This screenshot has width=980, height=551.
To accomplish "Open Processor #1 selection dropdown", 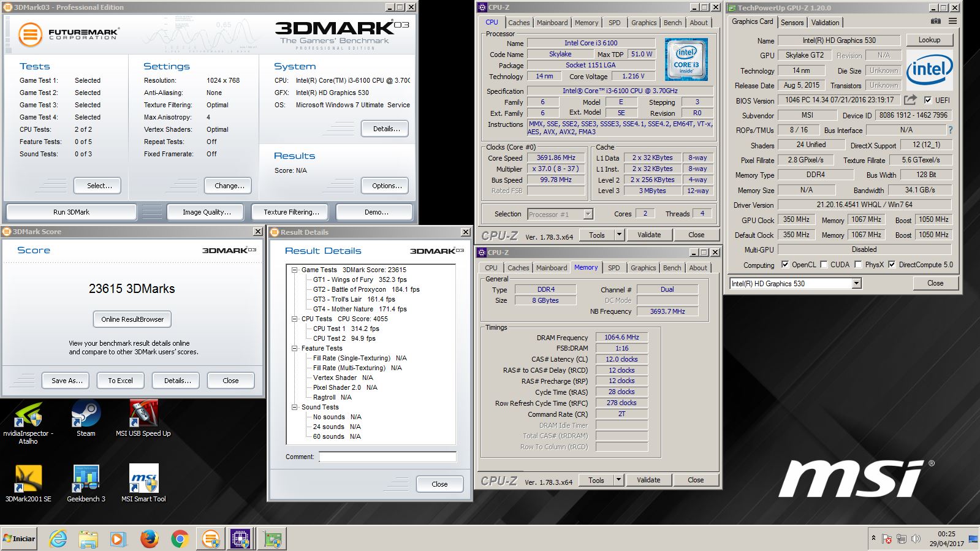I will click(x=588, y=214).
